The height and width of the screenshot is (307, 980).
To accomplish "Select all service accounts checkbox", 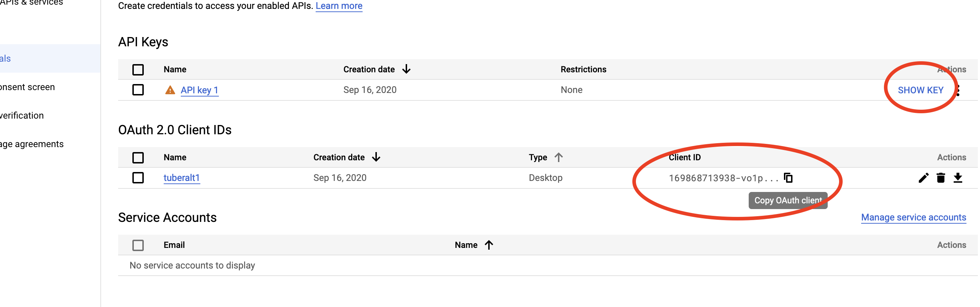I will point(138,245).
